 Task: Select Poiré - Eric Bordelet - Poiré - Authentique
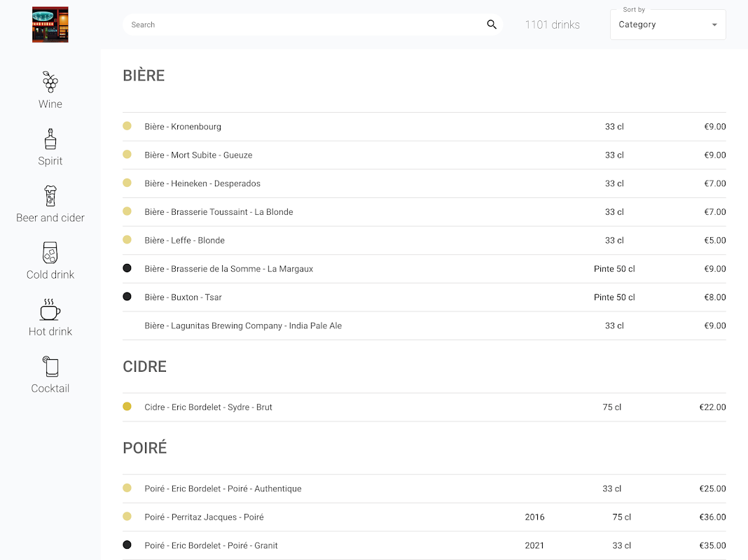(424, 489)
